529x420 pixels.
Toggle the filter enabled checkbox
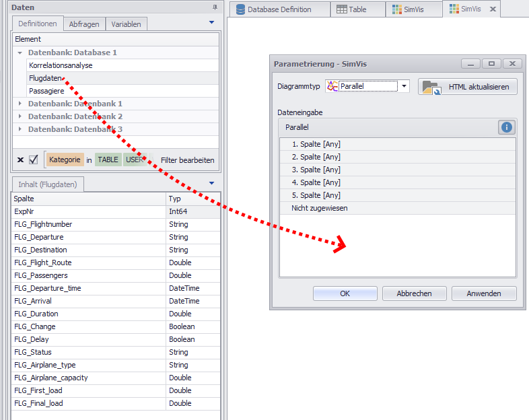[34, 160]
